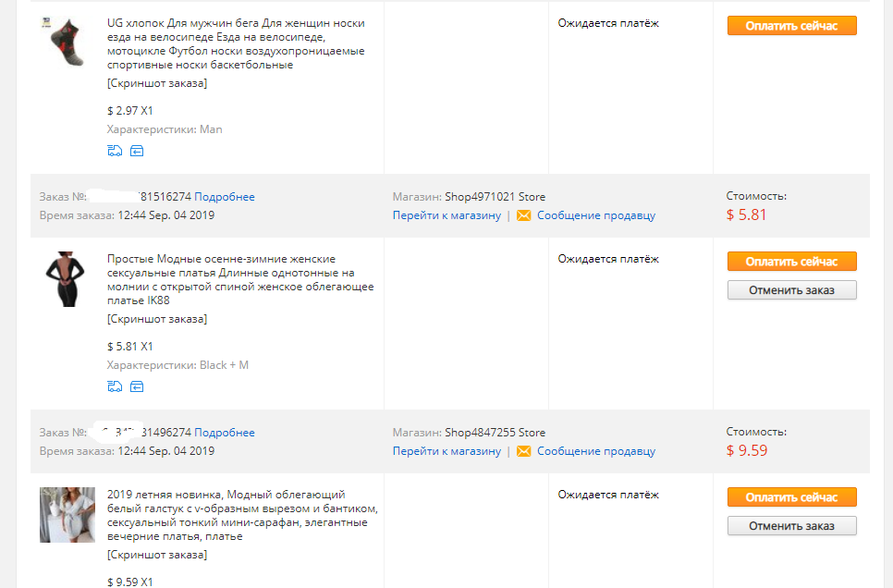Click the delivery truck icon under black dress
This screenshot has height=588, width=893.
115,386
